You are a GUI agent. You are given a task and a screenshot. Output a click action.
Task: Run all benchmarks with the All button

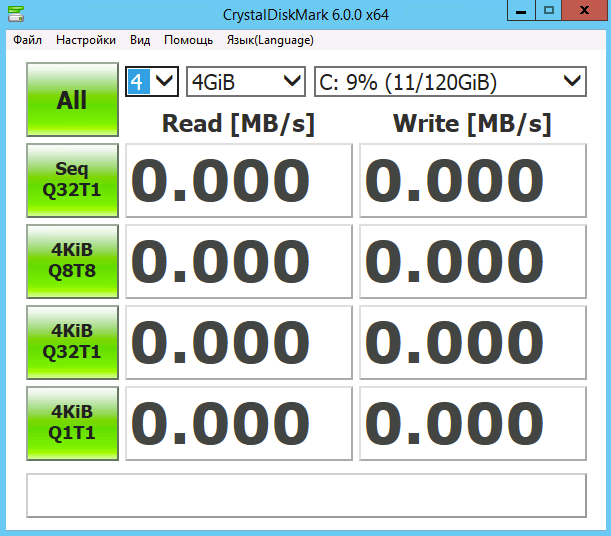tap(72, 100)
